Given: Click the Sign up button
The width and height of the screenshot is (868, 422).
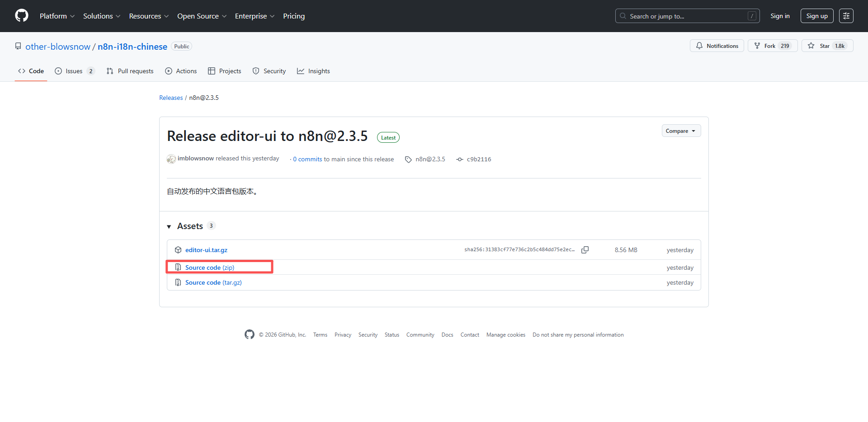Looking at the screenshot, I should (817, 16).
